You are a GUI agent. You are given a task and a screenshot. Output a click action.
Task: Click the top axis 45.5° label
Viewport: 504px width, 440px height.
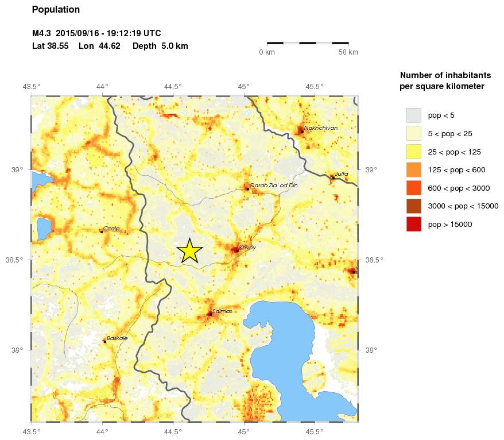click(315, 87)
